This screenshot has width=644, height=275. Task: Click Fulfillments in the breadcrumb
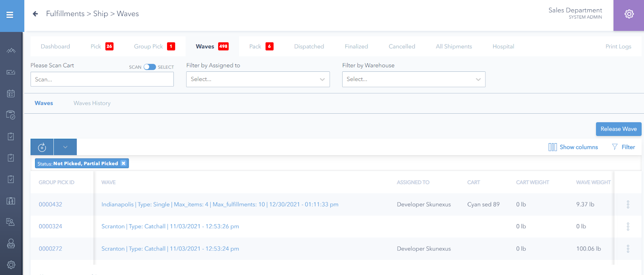click(65, 14)
